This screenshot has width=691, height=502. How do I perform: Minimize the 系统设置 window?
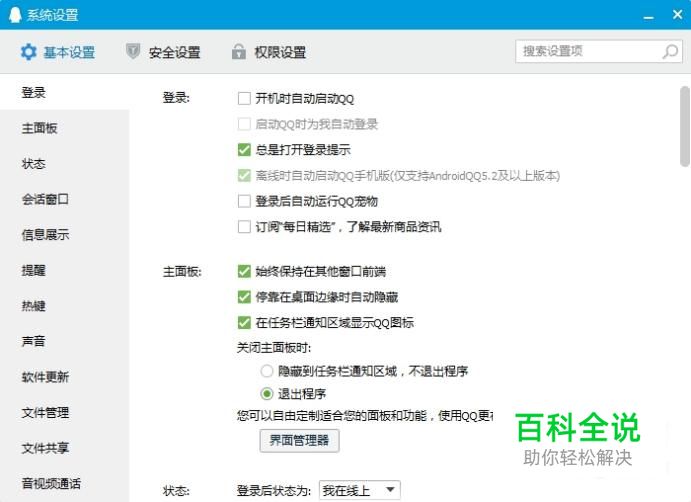click(x=648, y=17)
